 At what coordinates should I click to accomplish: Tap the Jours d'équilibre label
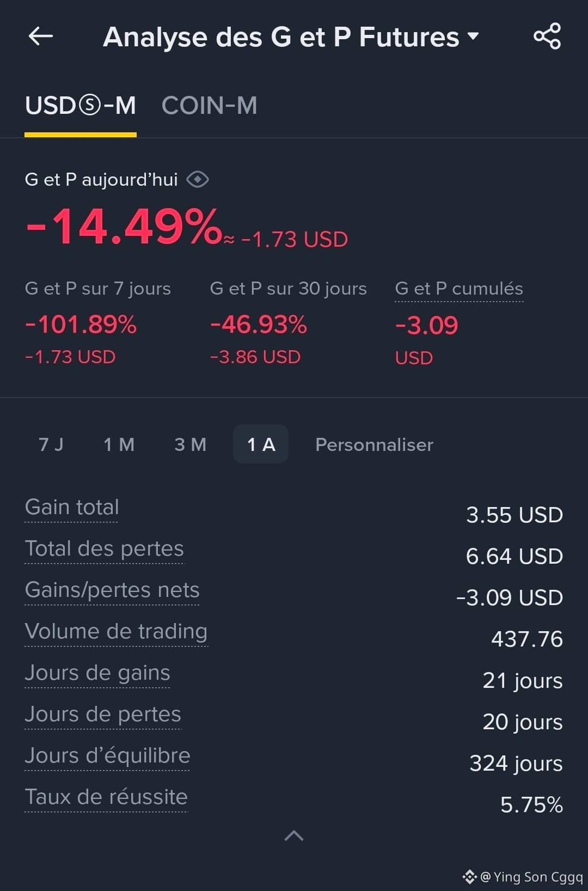tap(107, 755)
